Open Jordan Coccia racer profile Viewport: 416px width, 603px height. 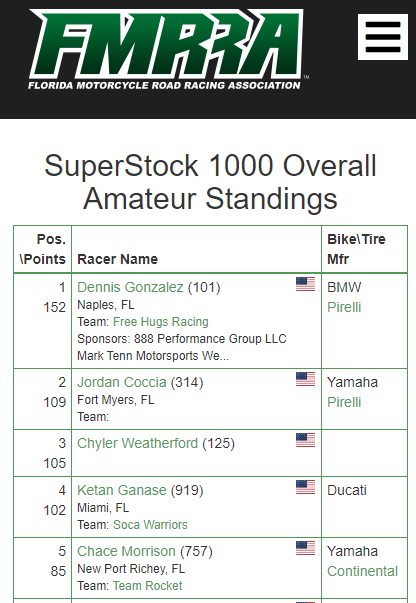(x=122, y=382)
